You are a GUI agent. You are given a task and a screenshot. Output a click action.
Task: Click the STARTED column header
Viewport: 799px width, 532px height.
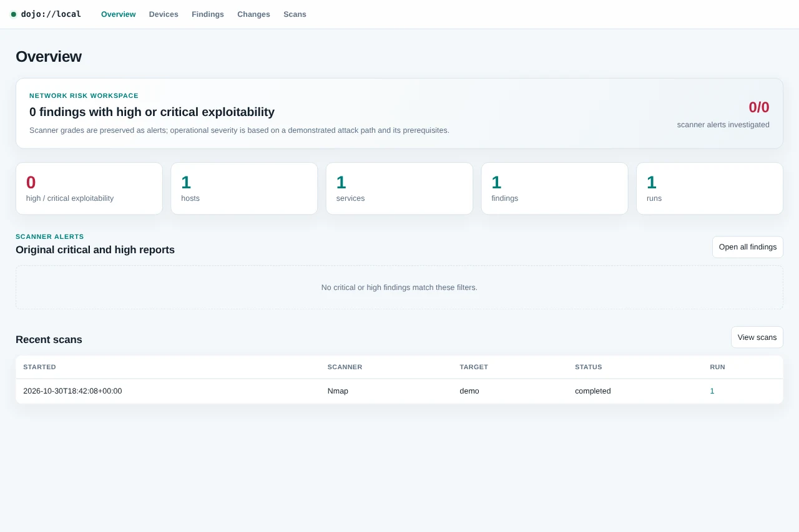39,367
